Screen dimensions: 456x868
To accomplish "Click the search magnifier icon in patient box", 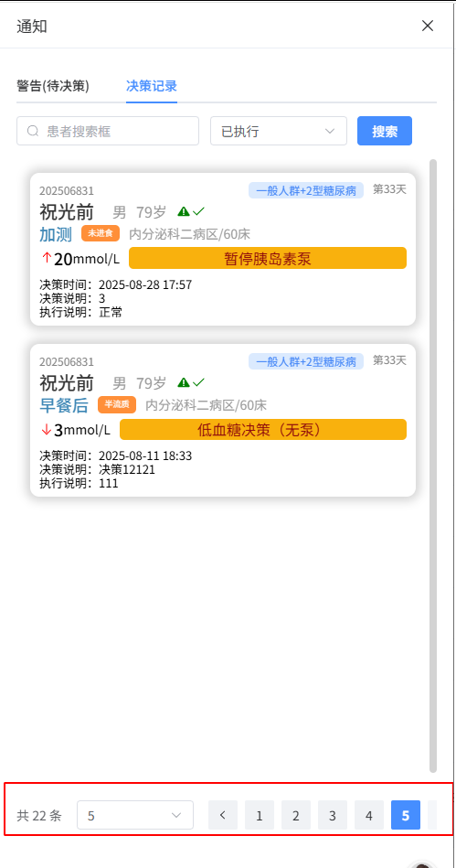I will pos(33,131).
